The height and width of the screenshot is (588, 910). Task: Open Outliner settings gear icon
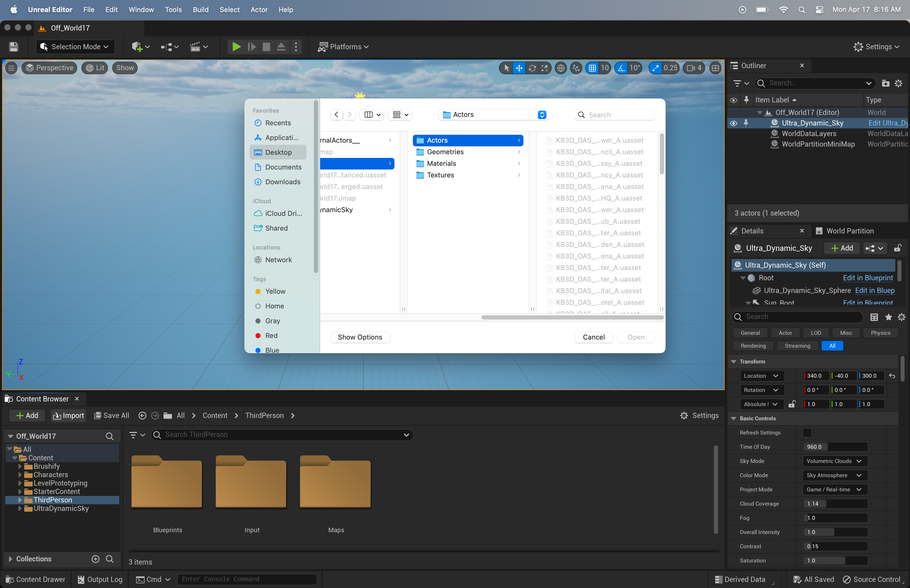click(898, 83)
